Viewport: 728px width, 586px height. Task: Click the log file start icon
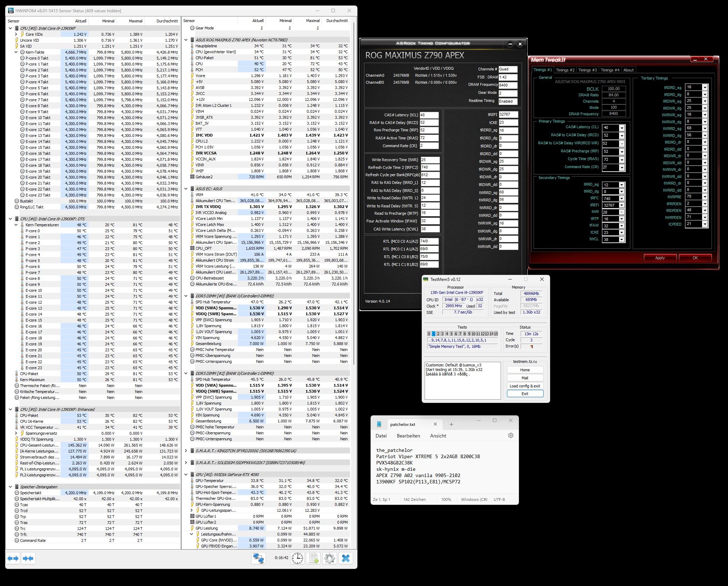(313, 558)
